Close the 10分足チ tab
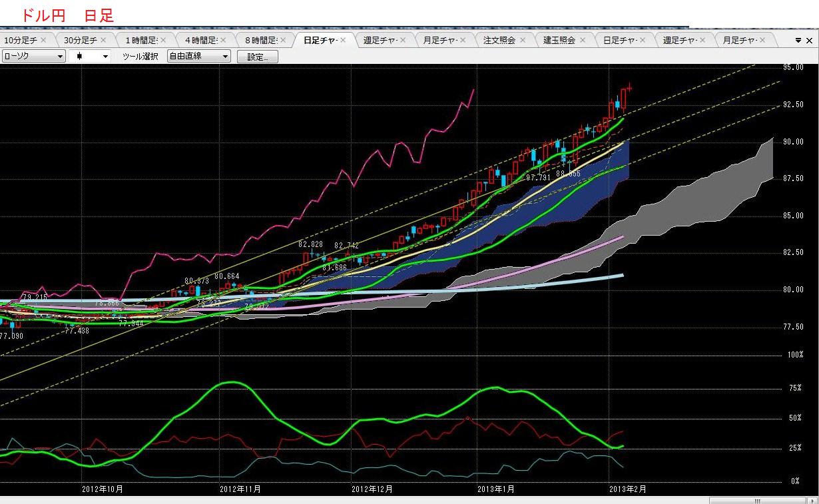Viewport: 819px width, 504px height. (43, 41)
